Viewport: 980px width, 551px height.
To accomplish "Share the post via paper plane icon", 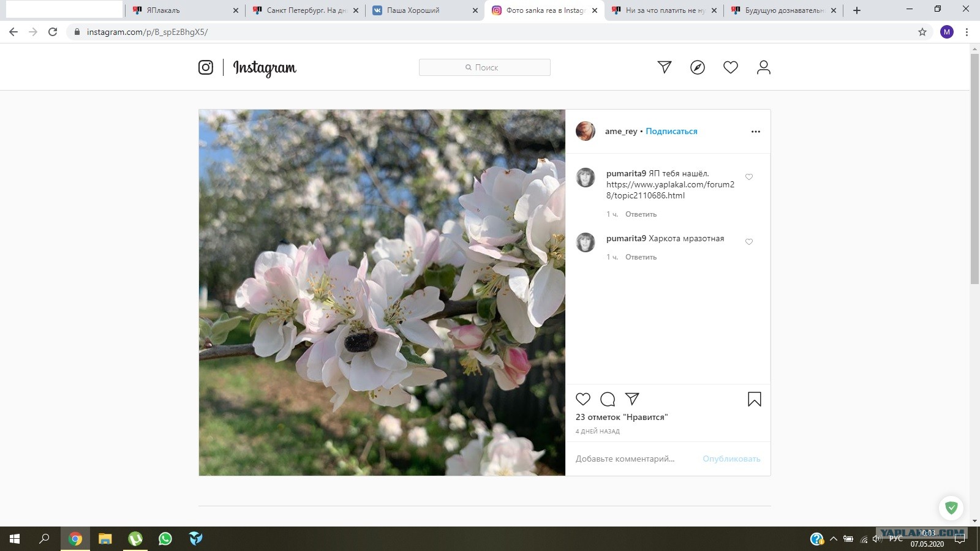I will pos(632,399).
